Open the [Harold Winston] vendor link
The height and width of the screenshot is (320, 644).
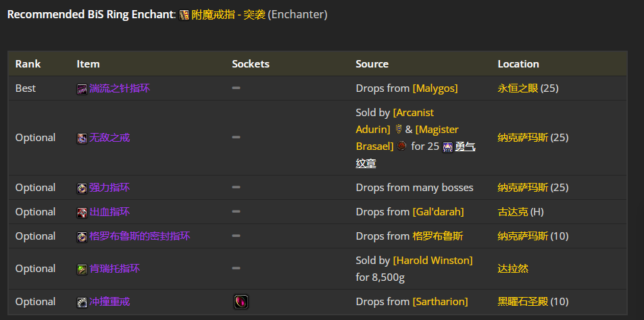click(x=433, y=260)
